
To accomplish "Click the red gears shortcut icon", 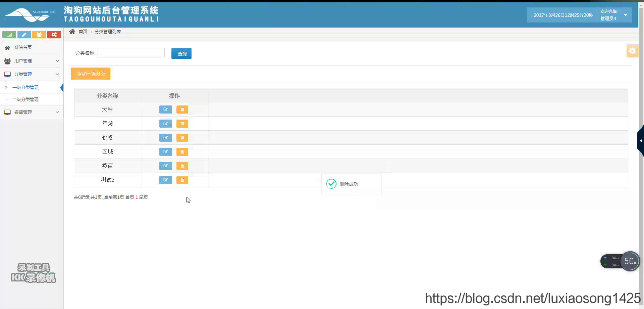I will point(54,35).
